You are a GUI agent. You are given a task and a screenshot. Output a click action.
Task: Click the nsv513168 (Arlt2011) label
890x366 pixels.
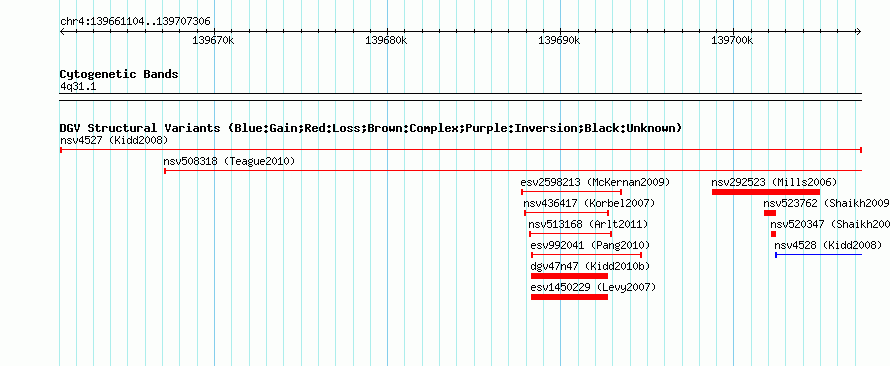pyautogui.click(x=588, y=224)
